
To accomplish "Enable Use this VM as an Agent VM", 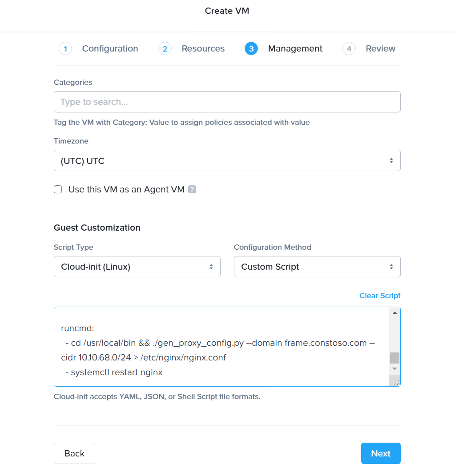I will tap(58, 189).
